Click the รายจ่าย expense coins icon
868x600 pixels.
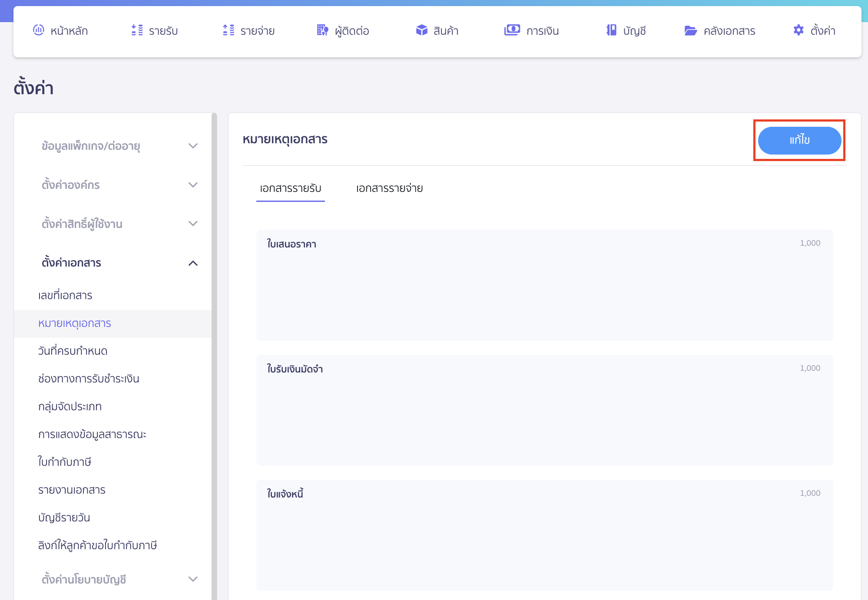pos(229,30)
